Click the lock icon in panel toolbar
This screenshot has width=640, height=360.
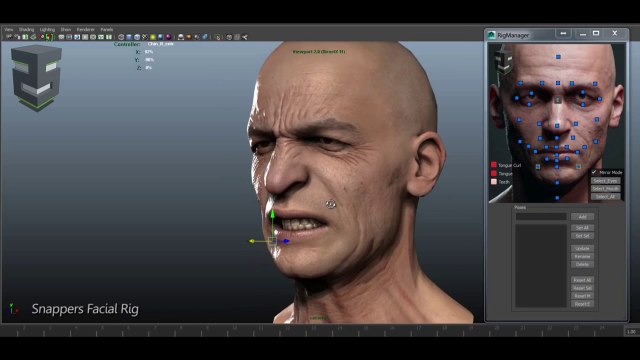(218, 38)
